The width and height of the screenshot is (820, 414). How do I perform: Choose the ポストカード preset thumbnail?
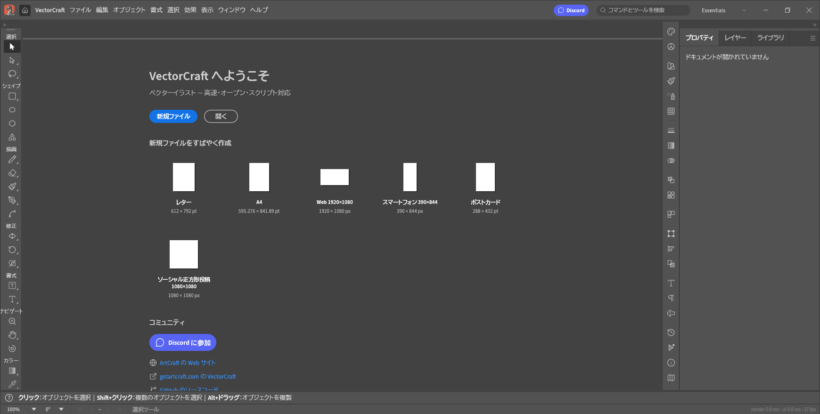click(x=485, y=177)
